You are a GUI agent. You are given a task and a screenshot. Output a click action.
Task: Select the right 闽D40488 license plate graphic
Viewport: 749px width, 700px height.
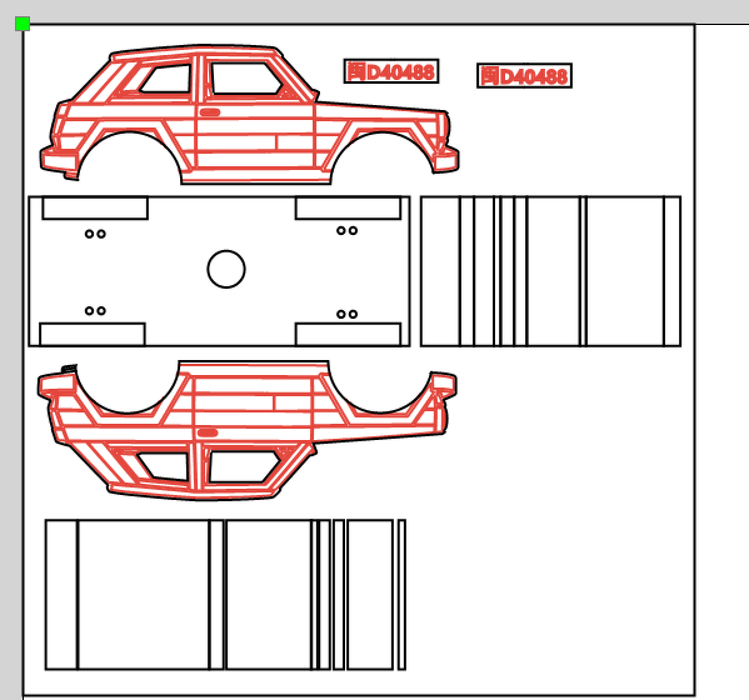coord(525,77)
